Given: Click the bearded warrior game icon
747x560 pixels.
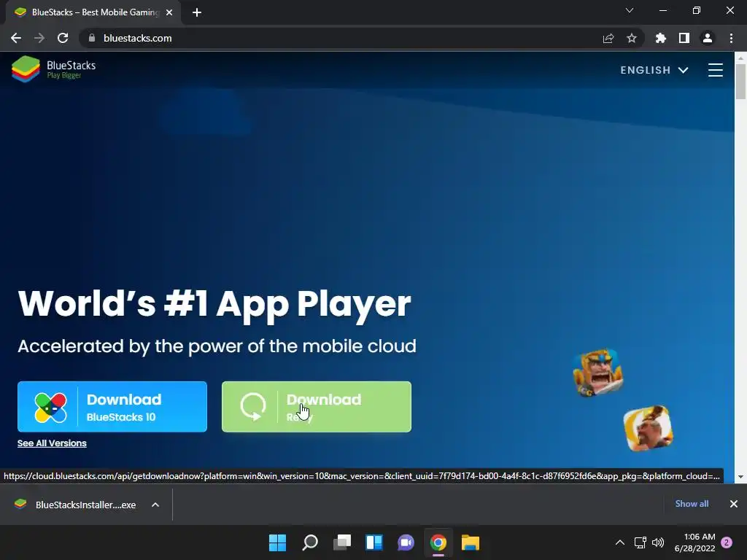Looking at the screenshot, I should point(648,428).
